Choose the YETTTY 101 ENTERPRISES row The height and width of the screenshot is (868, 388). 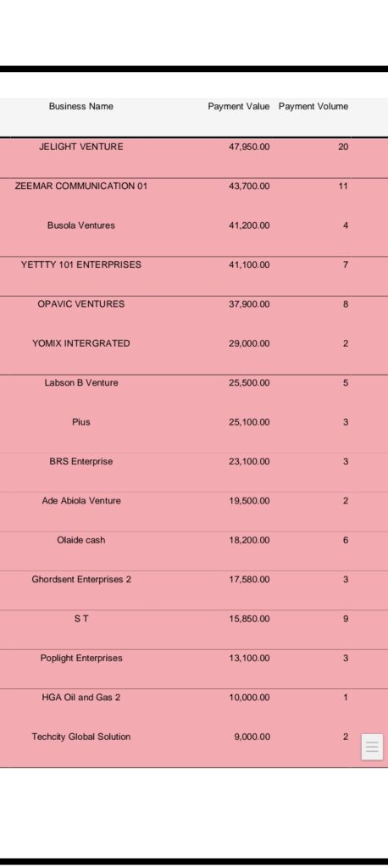pyautogui.click(x=194, y=276)
